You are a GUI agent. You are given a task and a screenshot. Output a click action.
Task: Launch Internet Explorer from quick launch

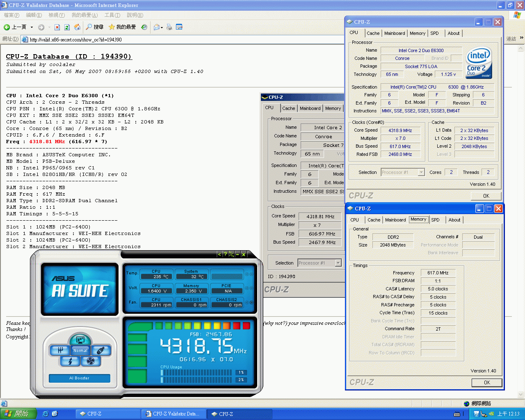click(46, 414)
